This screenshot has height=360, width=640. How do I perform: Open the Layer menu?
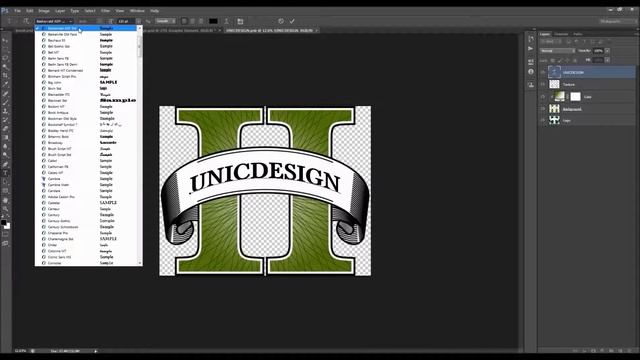60,11
